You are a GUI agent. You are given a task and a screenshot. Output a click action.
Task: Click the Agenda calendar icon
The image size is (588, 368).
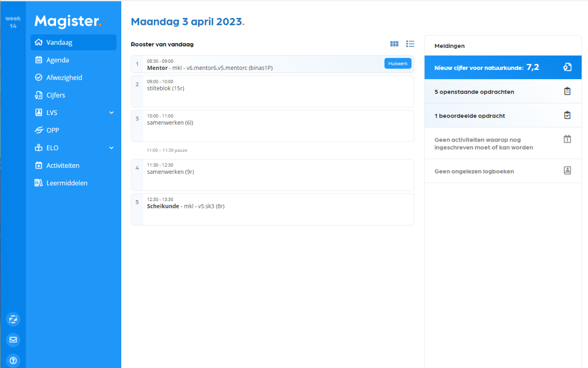click(x=39, y=60)
